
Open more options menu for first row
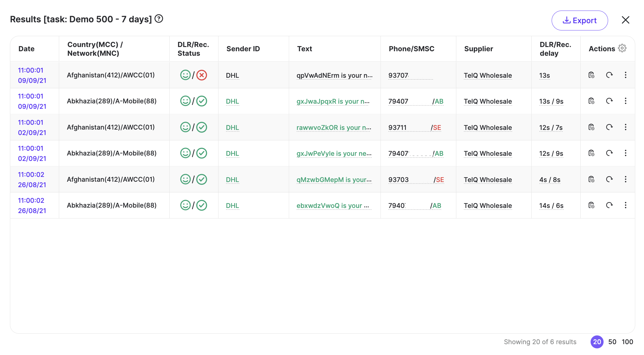tap(626, 75)
